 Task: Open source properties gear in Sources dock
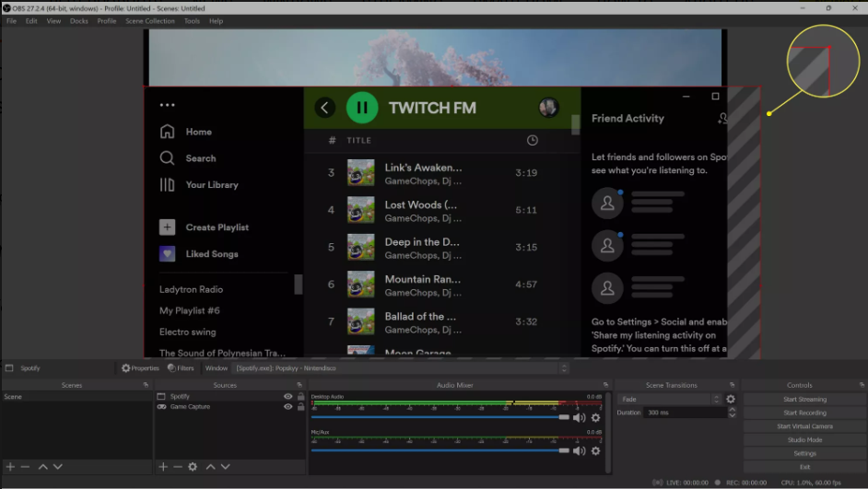coord(193,467)
